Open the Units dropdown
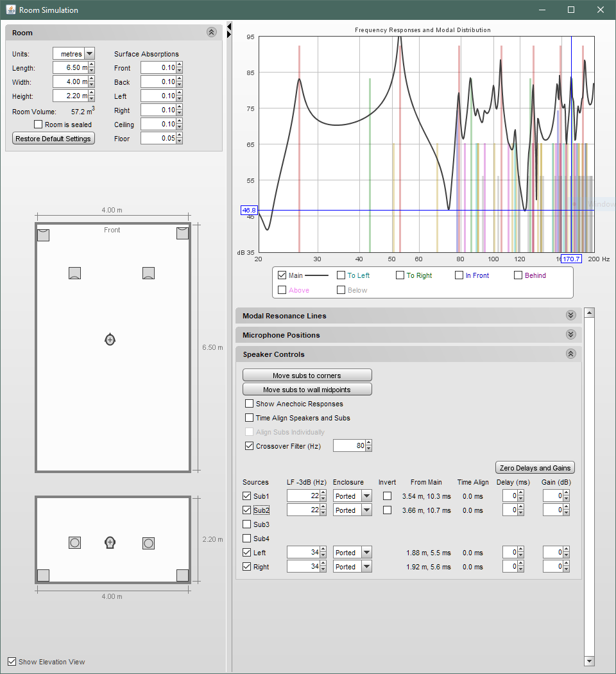This screenshot has height=674, width=616. (89, 54)
